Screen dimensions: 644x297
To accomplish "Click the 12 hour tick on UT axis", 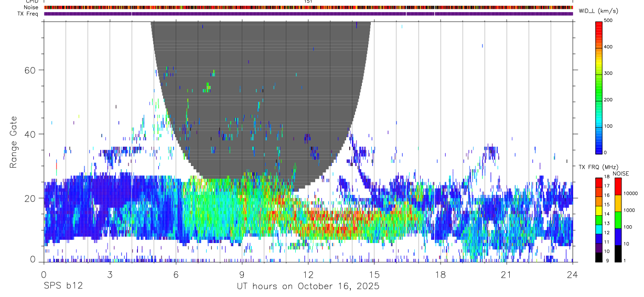I will pos(308,274).
